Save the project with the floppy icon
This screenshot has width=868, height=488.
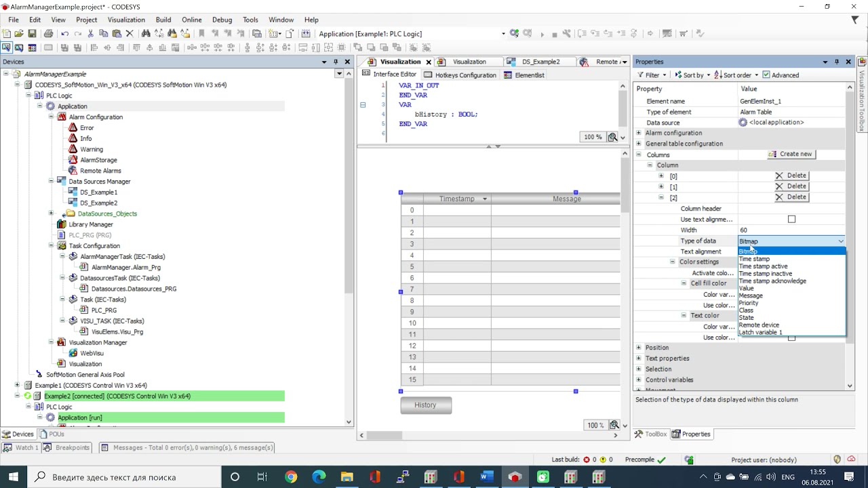coord(32,33)
